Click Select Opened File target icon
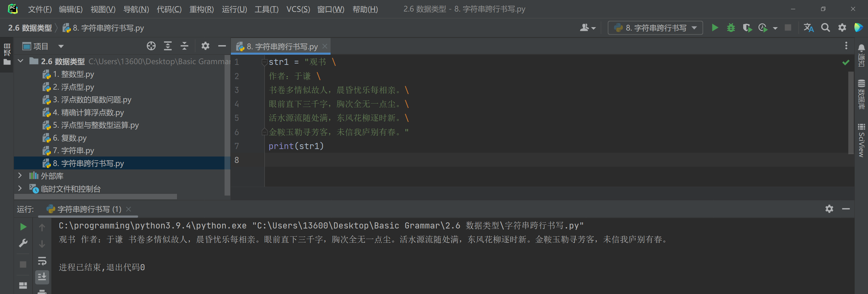This screenshot has width=868, height=294. click(x=151, y=46)
